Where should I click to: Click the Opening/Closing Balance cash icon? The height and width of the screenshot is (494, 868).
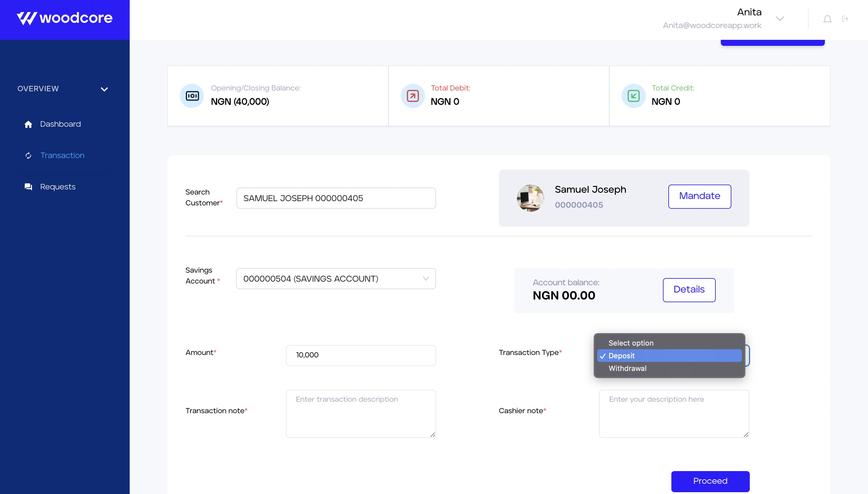click(192, 96)
